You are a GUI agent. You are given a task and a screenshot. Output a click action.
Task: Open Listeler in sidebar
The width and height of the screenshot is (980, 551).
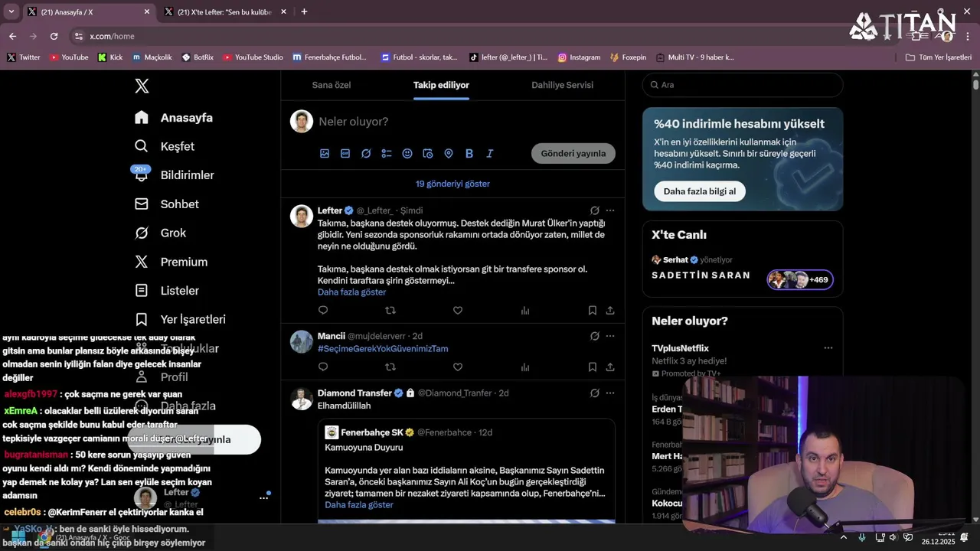(166, 291)
